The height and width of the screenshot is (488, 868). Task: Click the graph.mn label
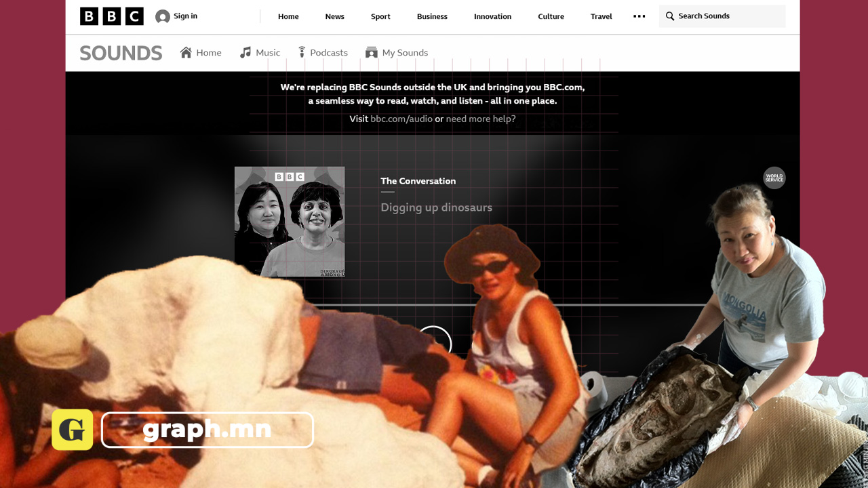click(x=208, y=430)
